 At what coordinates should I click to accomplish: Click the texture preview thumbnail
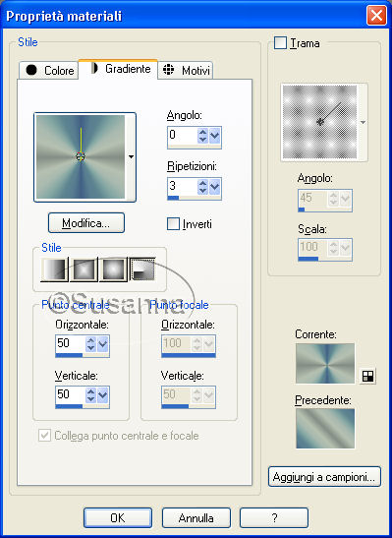pos(319,122)
